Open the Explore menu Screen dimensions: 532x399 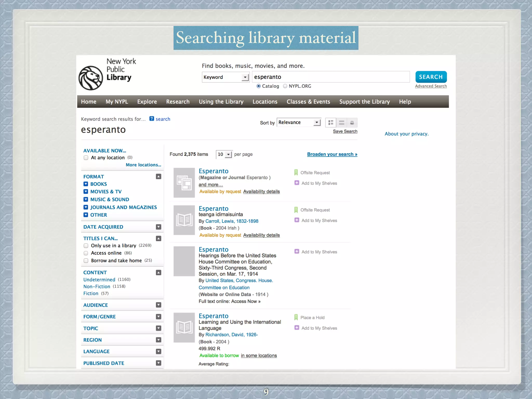(147, 102)
